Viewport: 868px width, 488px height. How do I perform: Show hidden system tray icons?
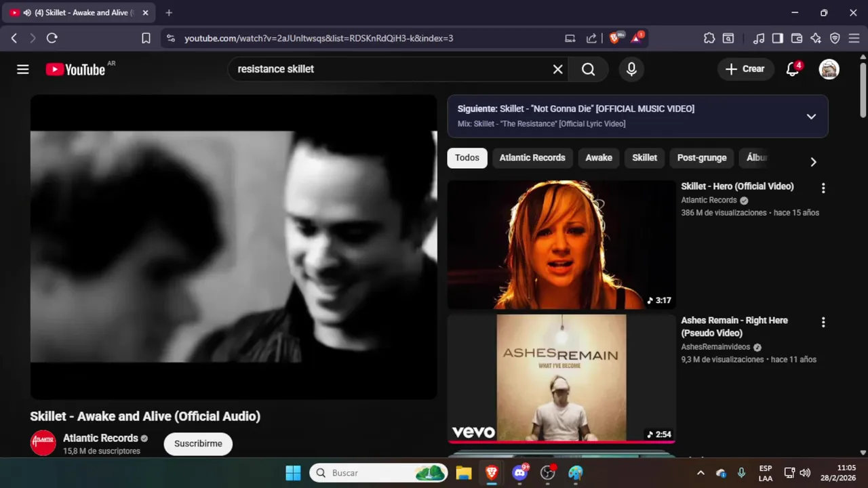(x=701, y=473)
